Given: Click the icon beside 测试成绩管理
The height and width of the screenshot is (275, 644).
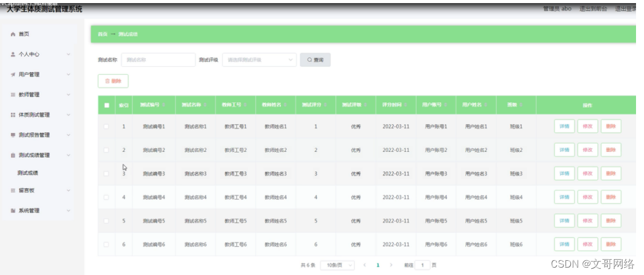Looking at the screenshot, I should [x=13, y=156].
